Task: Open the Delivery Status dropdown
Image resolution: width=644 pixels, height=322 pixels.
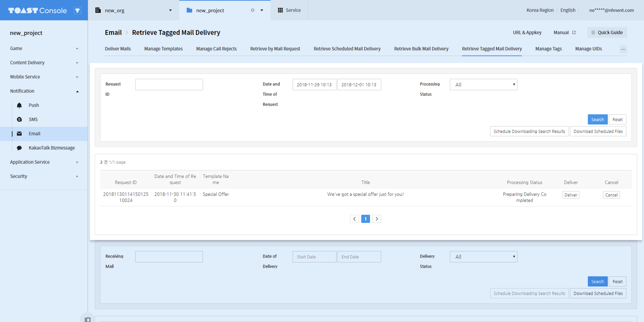Action: click(x=483, y=257)
